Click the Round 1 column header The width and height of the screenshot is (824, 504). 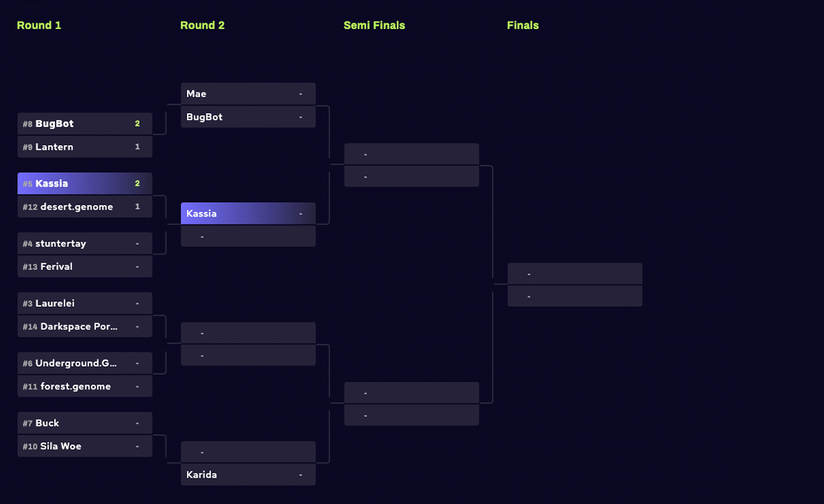39,25
